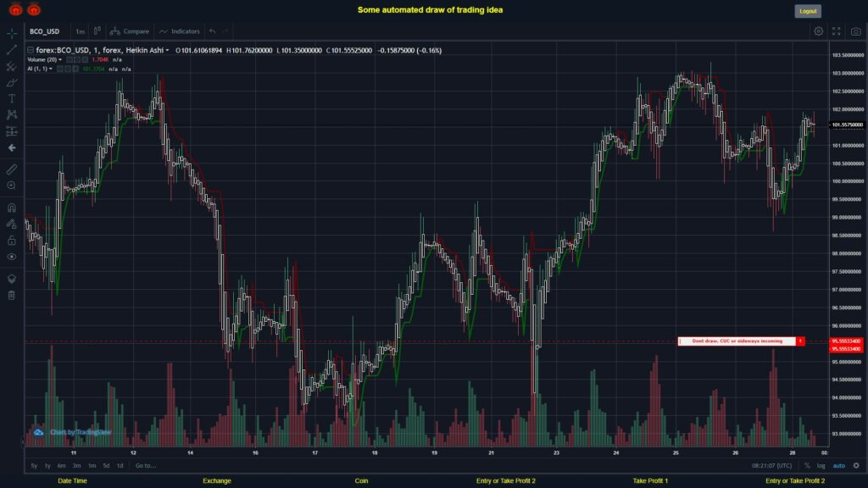The image size is (868, 488).
Task: Click the Coin column header
Action: (x=361, y=481)
